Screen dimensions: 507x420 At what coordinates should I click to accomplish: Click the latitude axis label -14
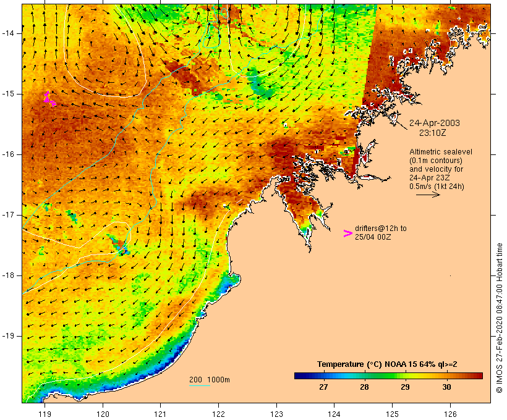(x=8, y=33)
